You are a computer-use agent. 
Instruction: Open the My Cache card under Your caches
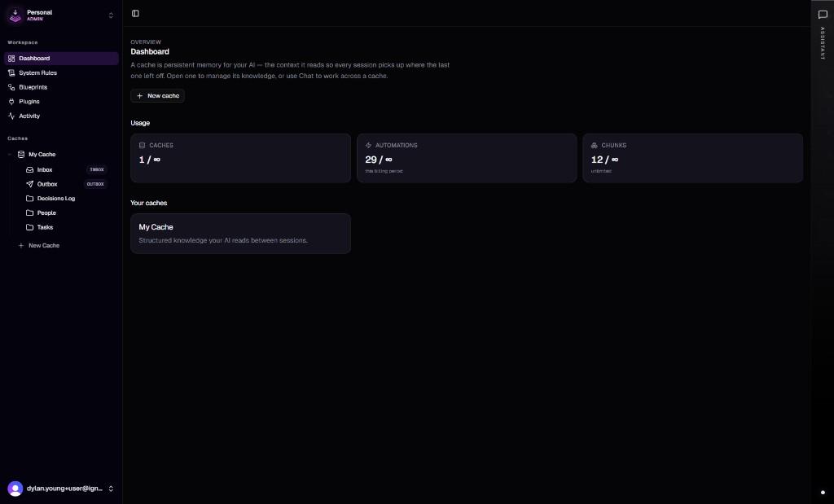click(240, 234)
